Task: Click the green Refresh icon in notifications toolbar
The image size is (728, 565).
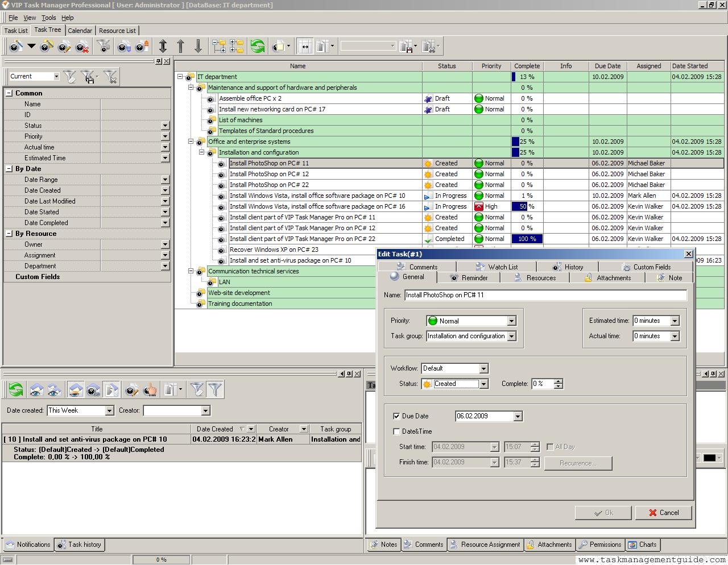Action: (16, 390)
